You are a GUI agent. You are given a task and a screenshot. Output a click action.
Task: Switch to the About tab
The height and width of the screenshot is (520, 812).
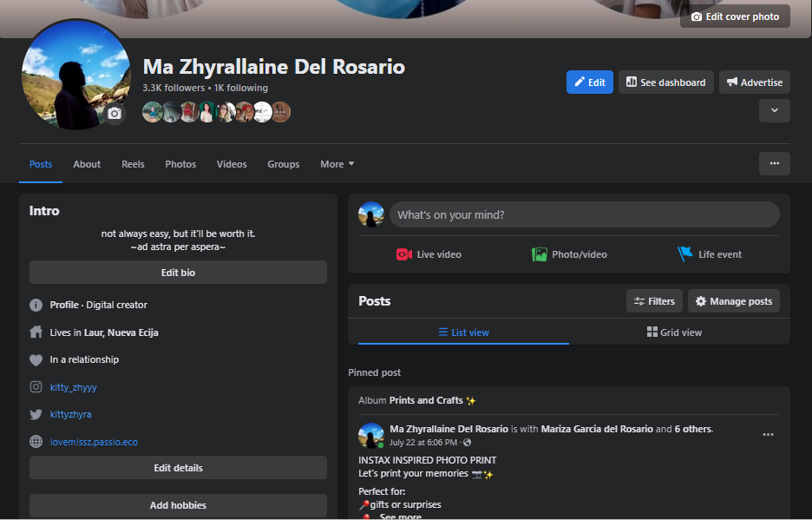click(87, 164)
